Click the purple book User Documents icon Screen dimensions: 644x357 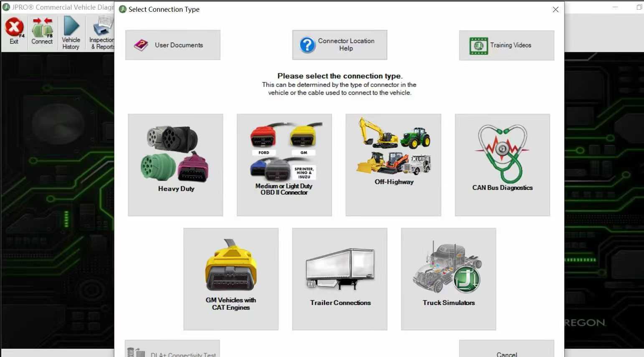[x=141, y=45]
